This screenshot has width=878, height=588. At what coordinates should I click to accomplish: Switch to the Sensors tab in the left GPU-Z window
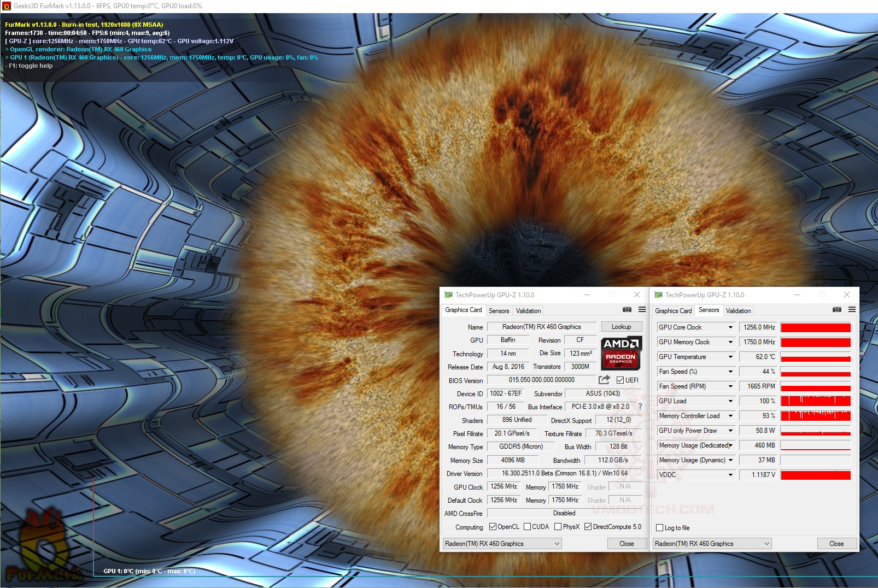click(x=499, y=311)
